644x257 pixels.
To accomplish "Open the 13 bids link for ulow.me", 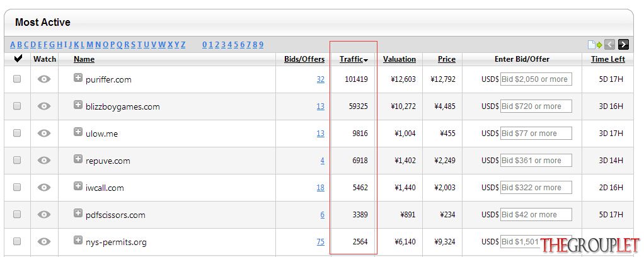I will [320, 134].
